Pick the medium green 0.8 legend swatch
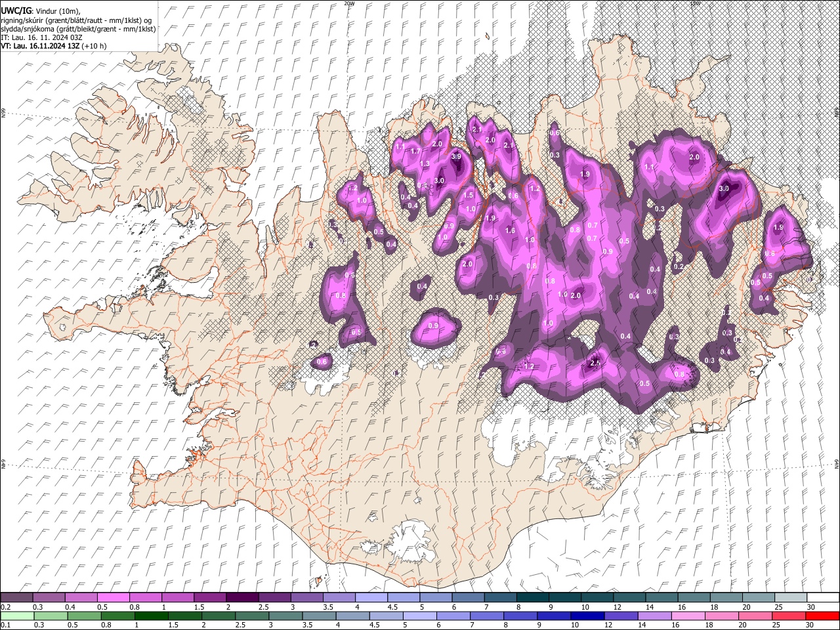 (117, 616)
